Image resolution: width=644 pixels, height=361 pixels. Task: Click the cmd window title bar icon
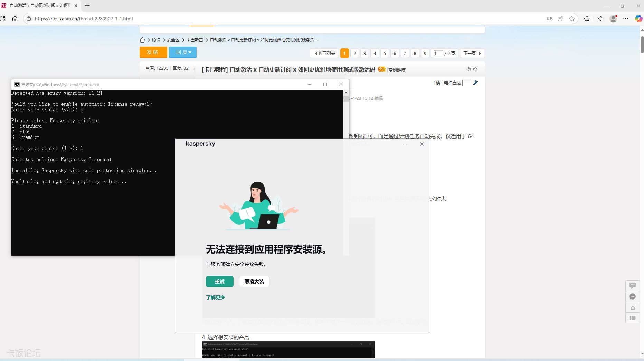coord(17,84)
